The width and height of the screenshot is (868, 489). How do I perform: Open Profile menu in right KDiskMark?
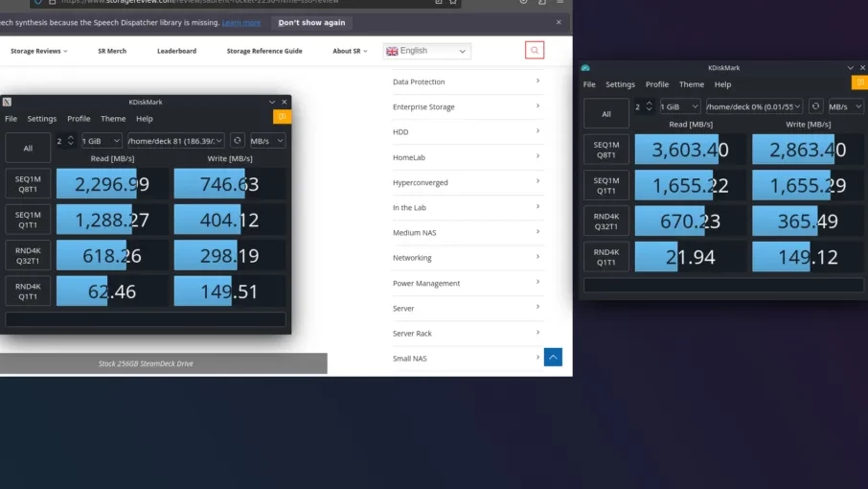pos(657,84)
